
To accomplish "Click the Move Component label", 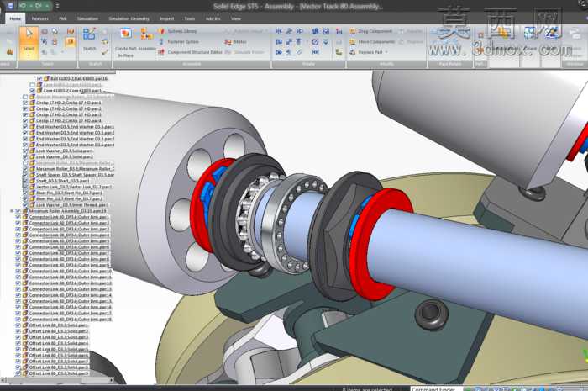I will (x=376, y=42).
